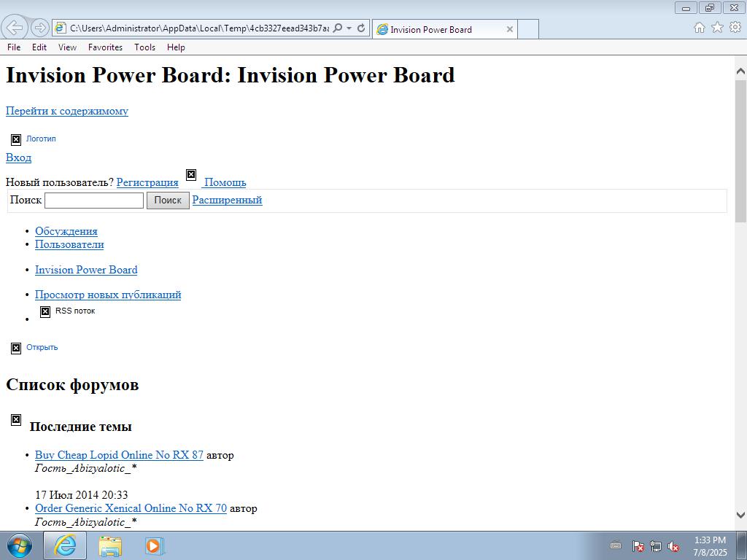Click the browser Forward arrow button
747x560 pixels.
tap(40, 28)
